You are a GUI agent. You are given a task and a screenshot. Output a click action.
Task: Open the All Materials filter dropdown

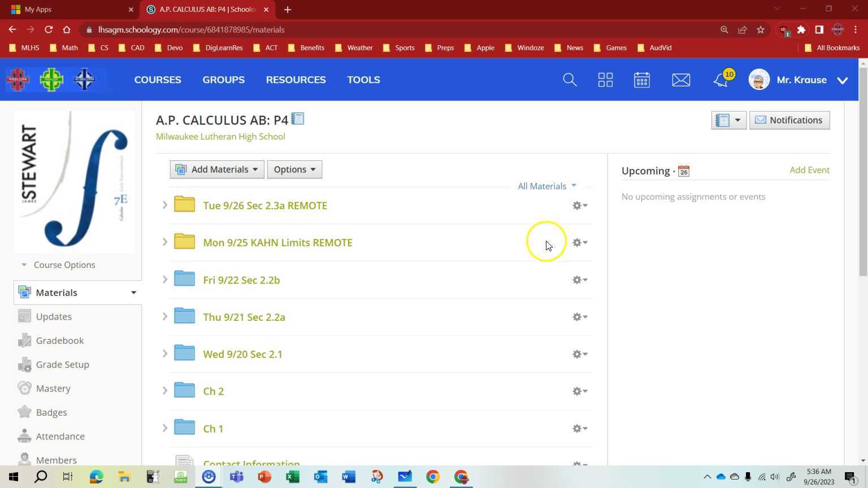pos(546,186)
